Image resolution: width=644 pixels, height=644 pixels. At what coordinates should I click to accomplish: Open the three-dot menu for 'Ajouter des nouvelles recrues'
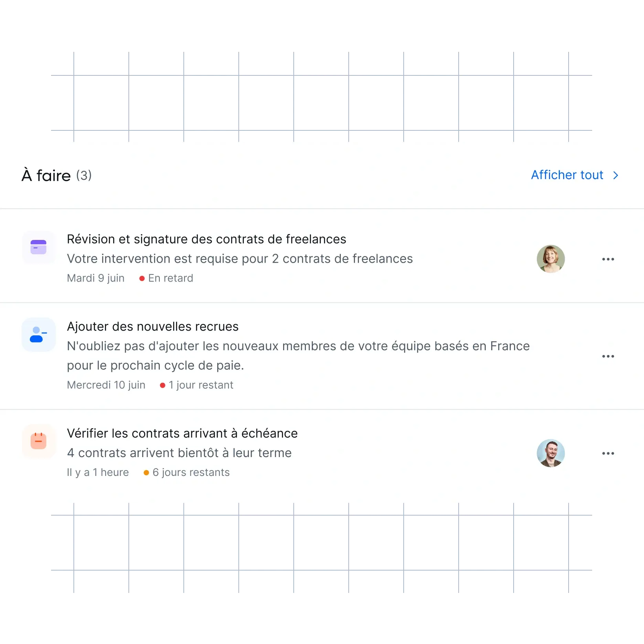(608, 356)
